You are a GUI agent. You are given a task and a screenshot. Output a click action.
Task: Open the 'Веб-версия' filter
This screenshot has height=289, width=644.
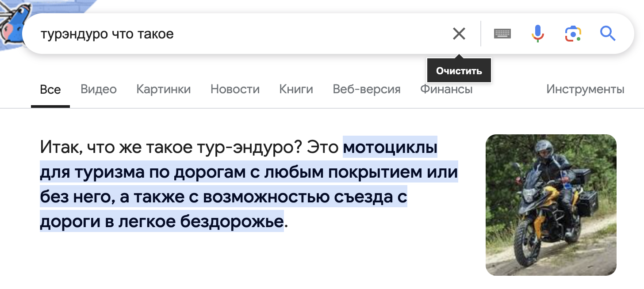click(367, 90)
